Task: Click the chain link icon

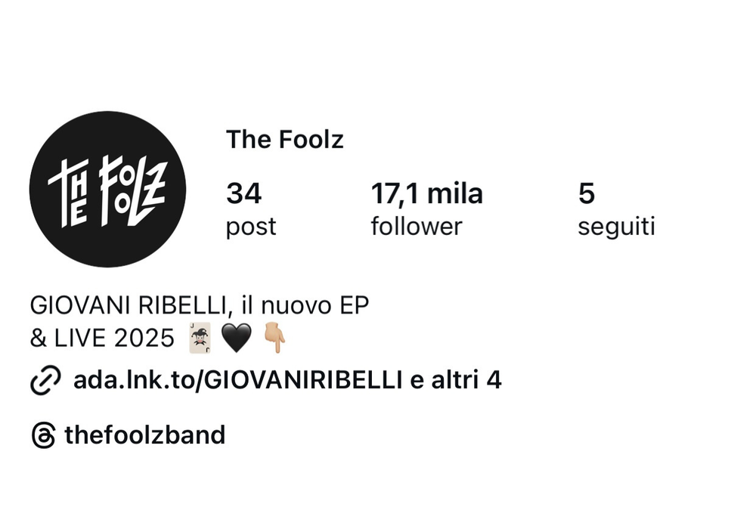Action: [x=45, y=380]
